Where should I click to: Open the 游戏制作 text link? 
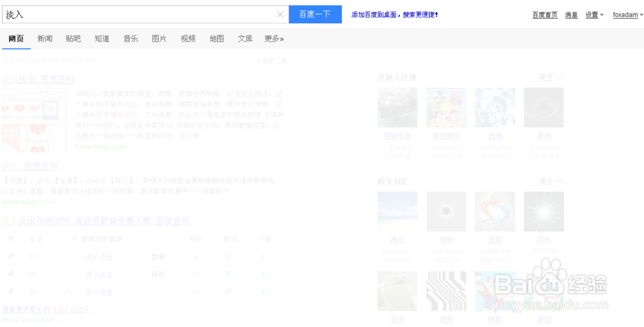[446, 136]
